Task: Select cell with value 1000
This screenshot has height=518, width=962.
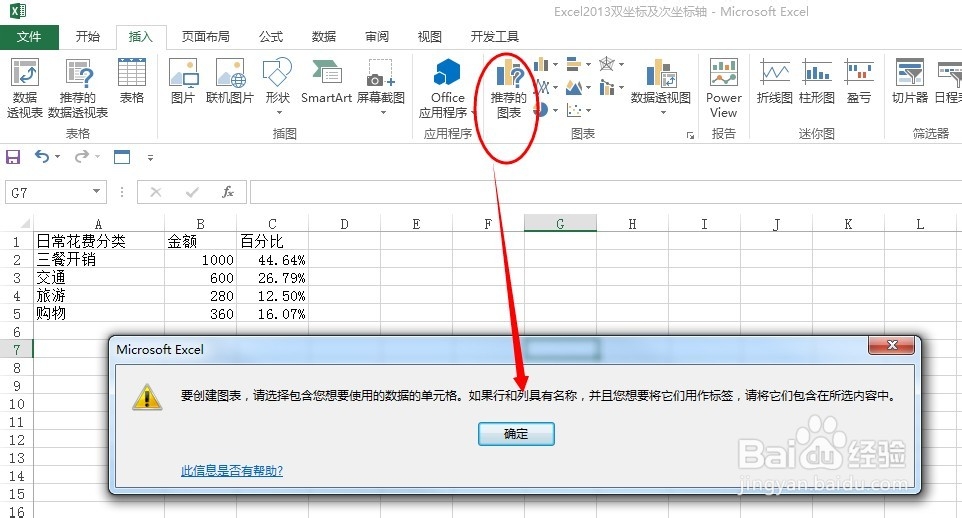Action: coord(201,260)
